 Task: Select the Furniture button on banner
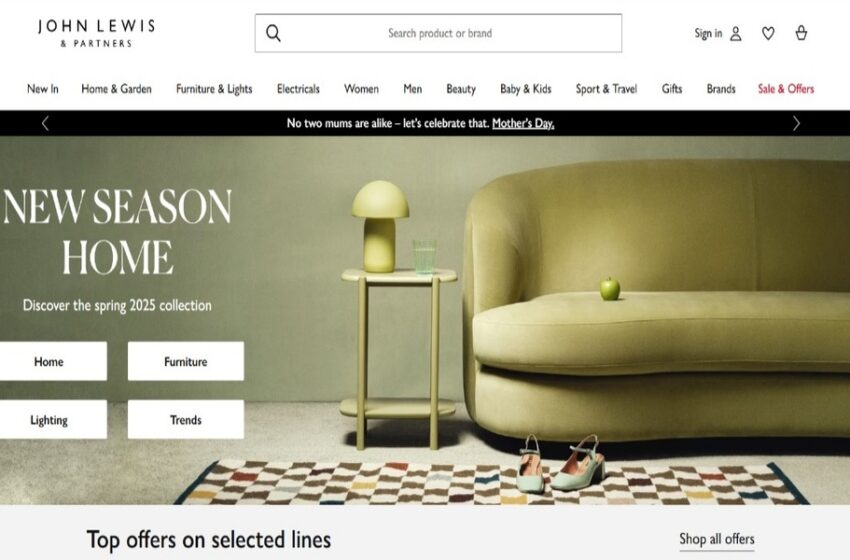coord(186,361)
